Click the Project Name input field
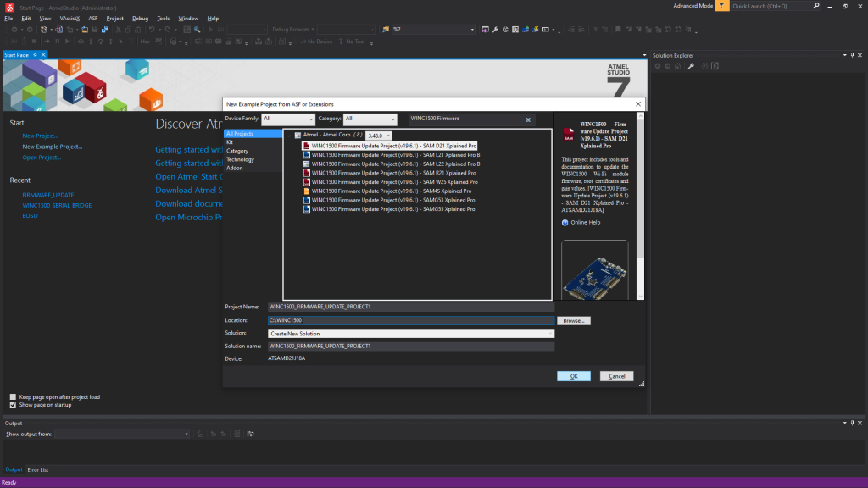 tap(411, 307)
